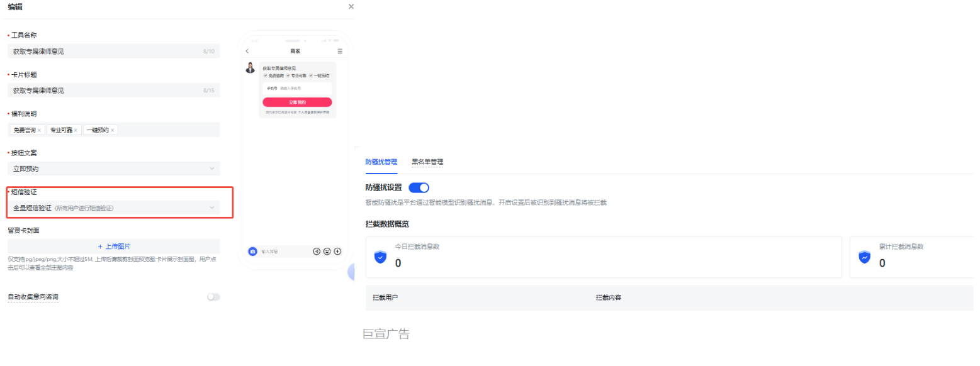Click the plus icon in the chat input bar
Viewport: 980px width, 366px height.
(337, 252)
